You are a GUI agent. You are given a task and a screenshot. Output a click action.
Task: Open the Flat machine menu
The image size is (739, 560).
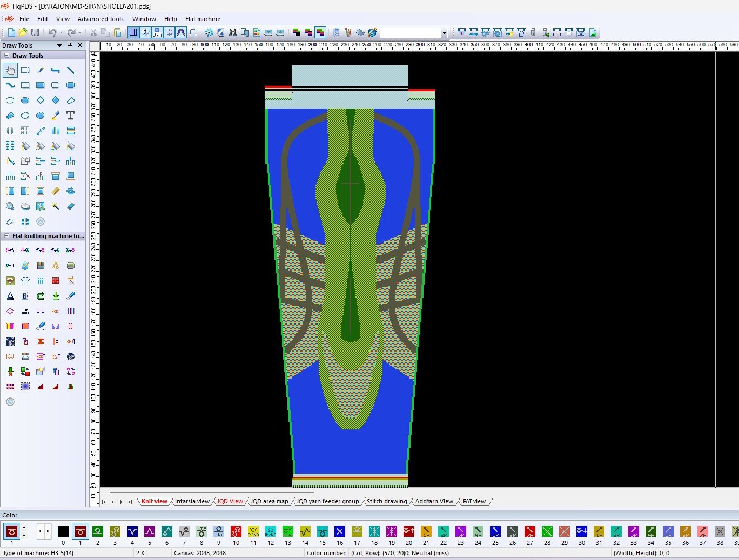click(203, 19)
